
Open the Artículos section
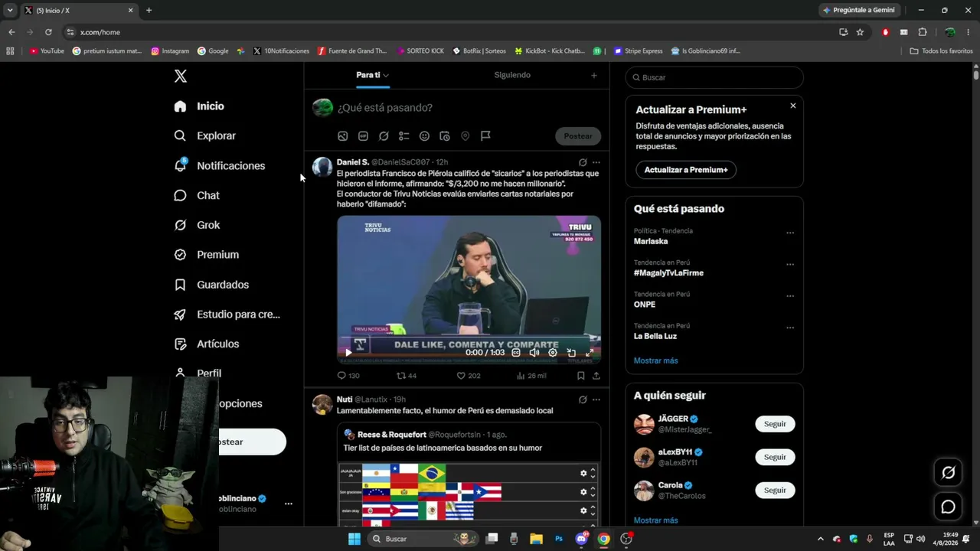coord(207,344)
